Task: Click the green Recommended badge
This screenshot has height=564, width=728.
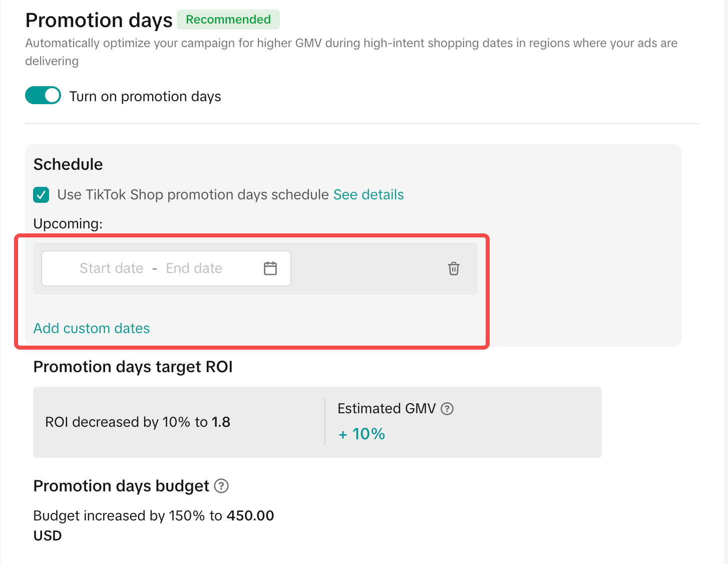Action: coord(228,20)
